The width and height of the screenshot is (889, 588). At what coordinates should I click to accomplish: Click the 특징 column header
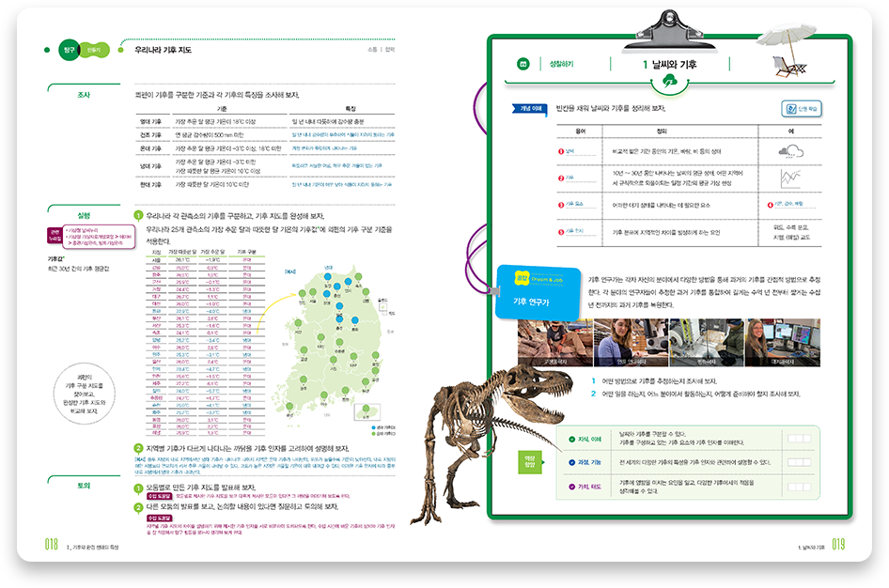coord(351,108)
